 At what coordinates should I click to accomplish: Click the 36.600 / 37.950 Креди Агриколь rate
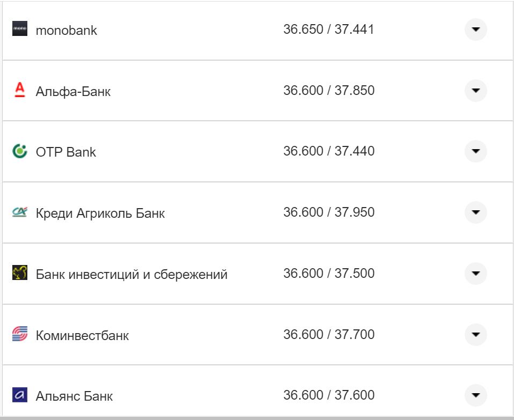[329, 212]
